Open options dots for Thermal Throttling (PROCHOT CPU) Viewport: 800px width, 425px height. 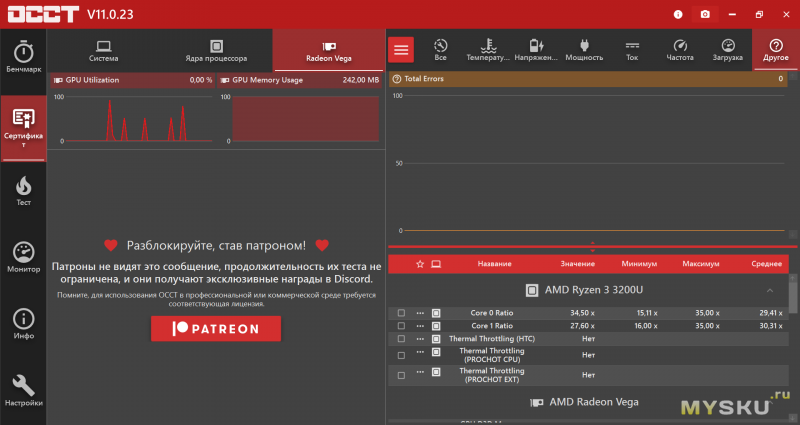tap(420, 352)
